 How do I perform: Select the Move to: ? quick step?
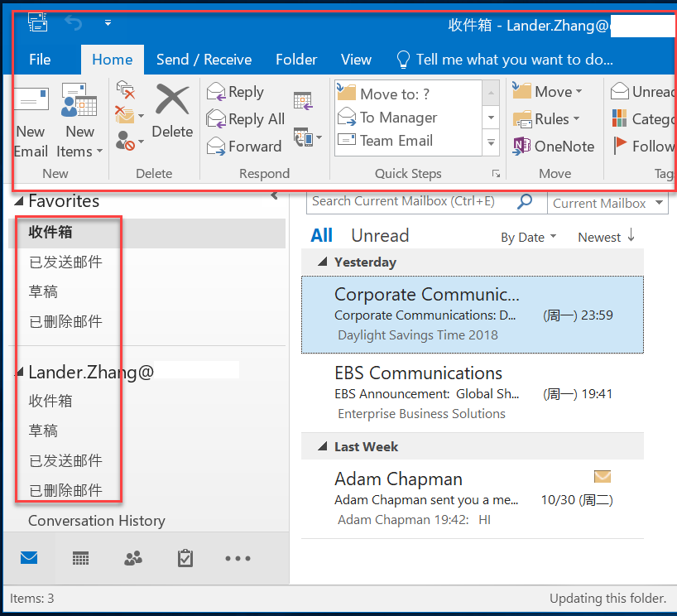click(x=408, y=94)
